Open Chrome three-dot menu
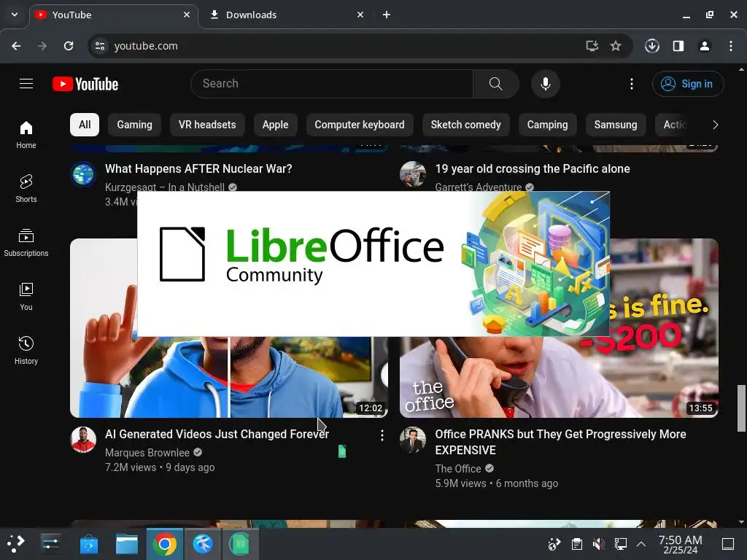 pyautogui.click(x=731, y=46)
